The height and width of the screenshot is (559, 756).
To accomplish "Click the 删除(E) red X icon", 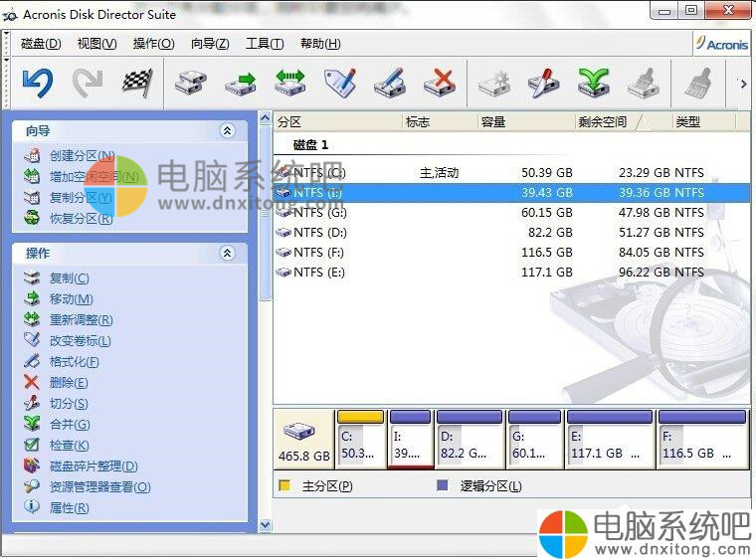I will click(x=32, y=383).
